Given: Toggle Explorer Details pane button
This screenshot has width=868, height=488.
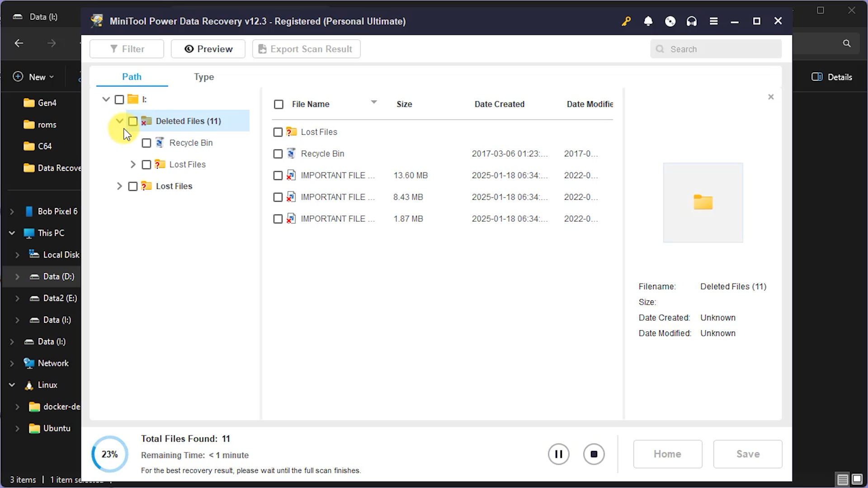Looking at the screenshot, I should pos(832,77).
